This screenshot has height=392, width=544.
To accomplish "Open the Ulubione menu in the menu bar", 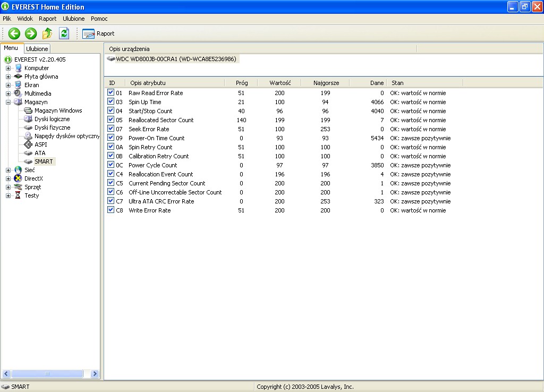I will [x=73, y=19].
